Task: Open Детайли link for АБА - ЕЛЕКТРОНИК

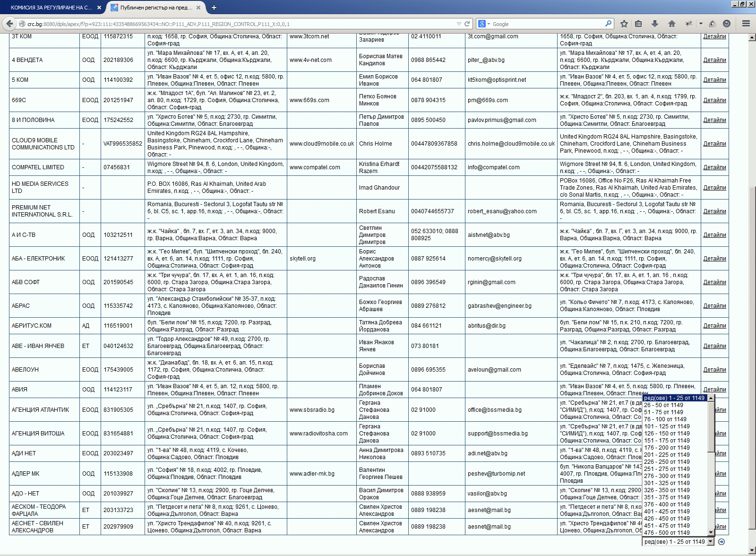Action: [x=714, y=259]
